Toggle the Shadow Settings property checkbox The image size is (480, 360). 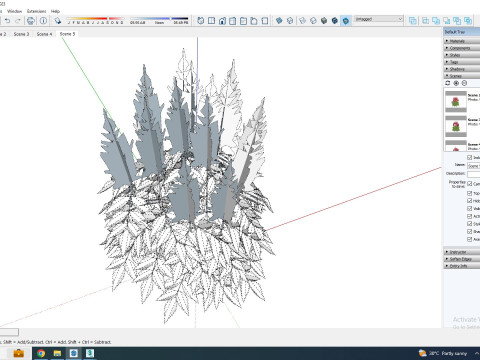(x=470, y=231)
